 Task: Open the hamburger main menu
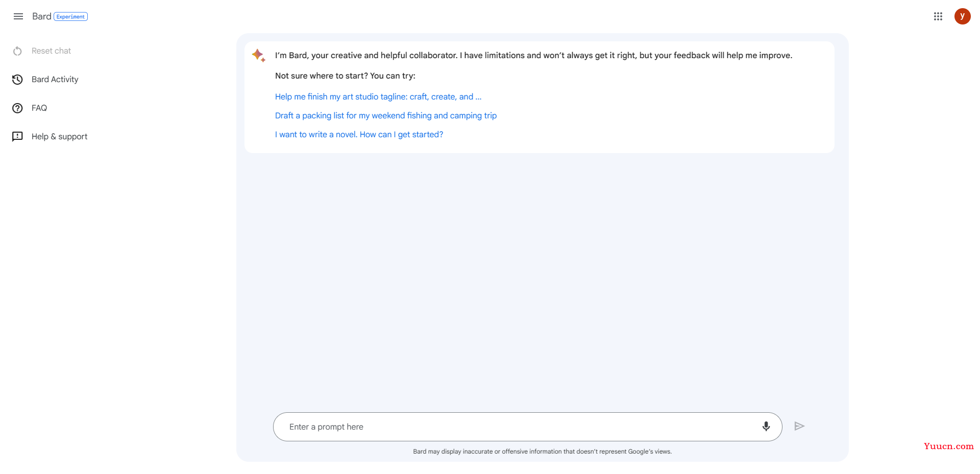click(x=18, y=16)
